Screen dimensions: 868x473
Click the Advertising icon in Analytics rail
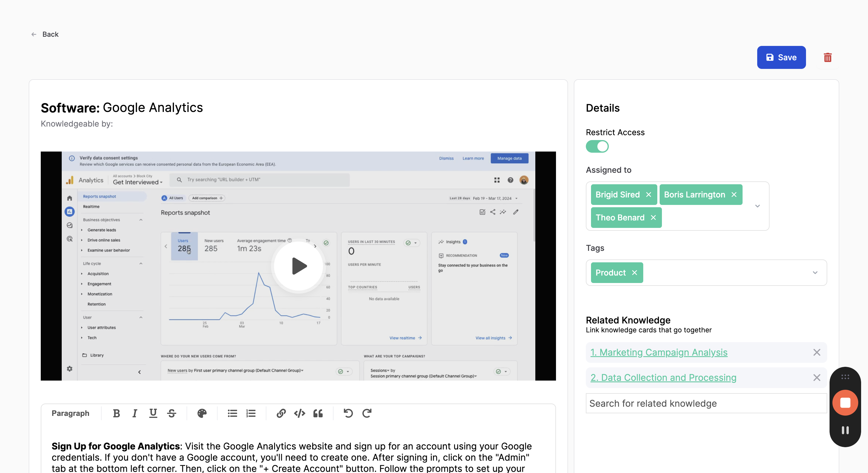69,239
